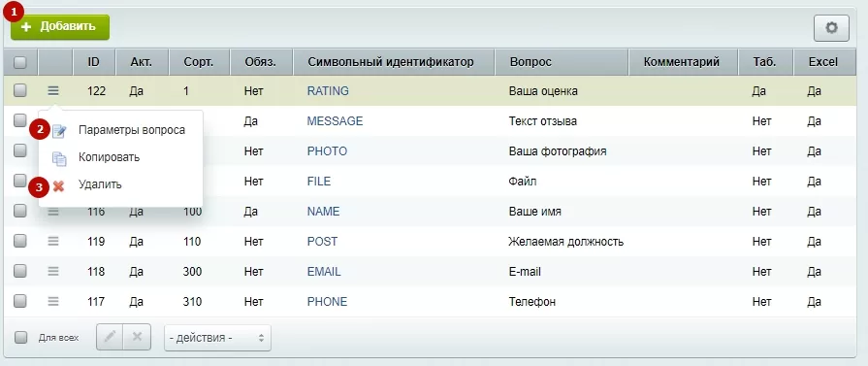Click the E-mail question cell
The image size is (868, 366).
pyautogui.click(x=525, y=272)
